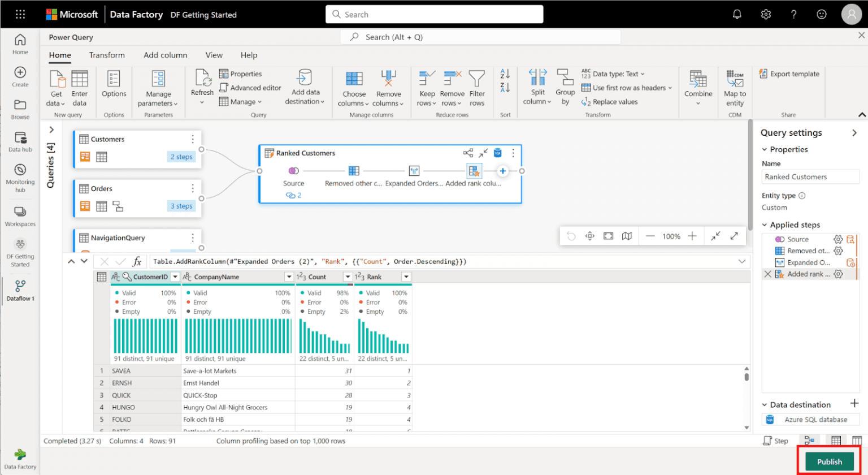The height and width of the screenshot is (475, 868).
Task: Open the diagram mini-map view
Action: 627,236
